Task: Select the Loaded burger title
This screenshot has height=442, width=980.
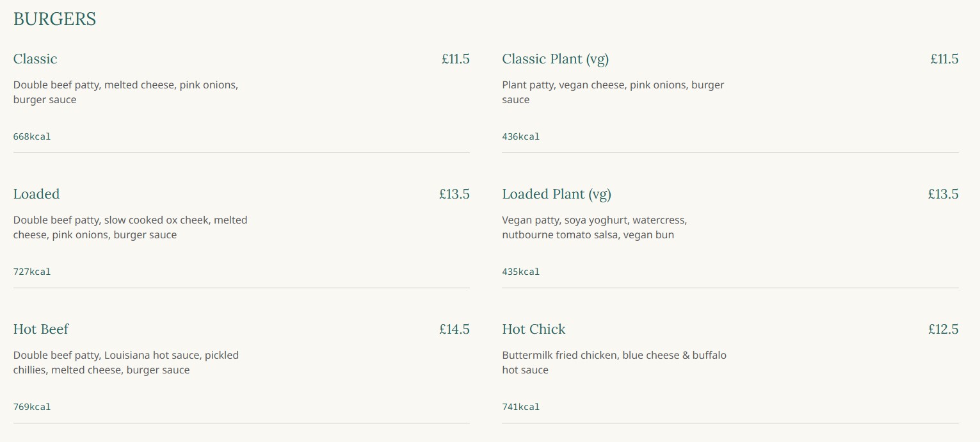Action: (x=36, y=194)
